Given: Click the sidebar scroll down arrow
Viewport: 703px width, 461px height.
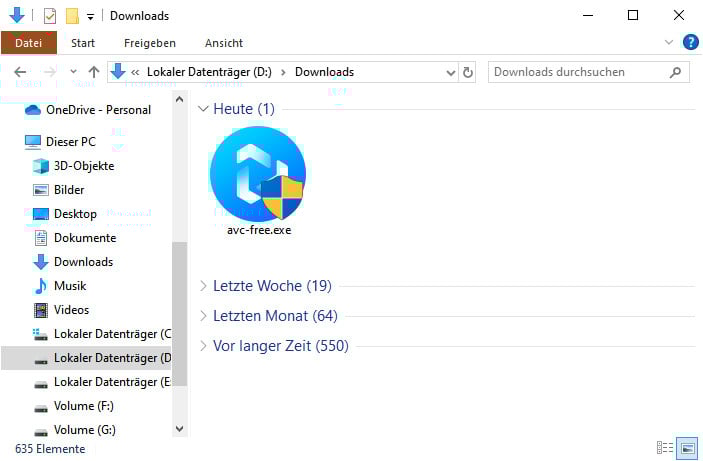Looking at the screenshot, I should point(180,429).
